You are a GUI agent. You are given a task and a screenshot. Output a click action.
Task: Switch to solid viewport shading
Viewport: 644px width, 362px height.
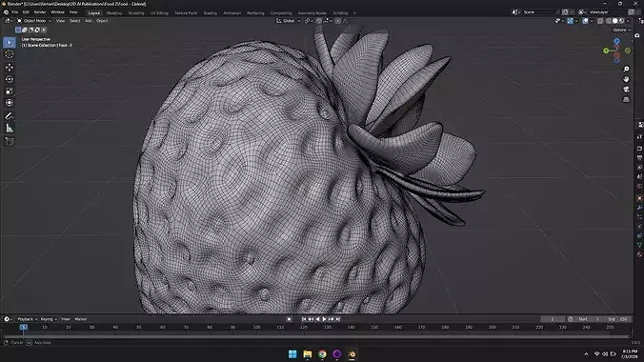tap(614, 21)
